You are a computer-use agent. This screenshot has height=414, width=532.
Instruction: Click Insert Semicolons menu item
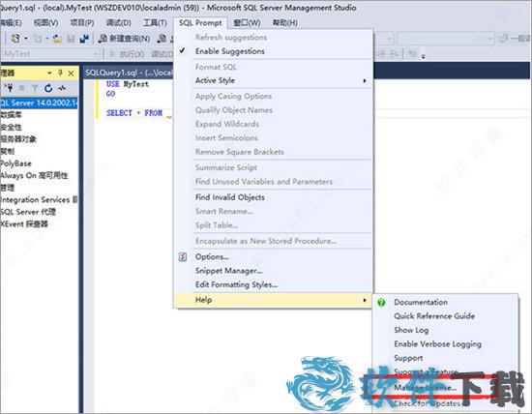pos(226,138)
